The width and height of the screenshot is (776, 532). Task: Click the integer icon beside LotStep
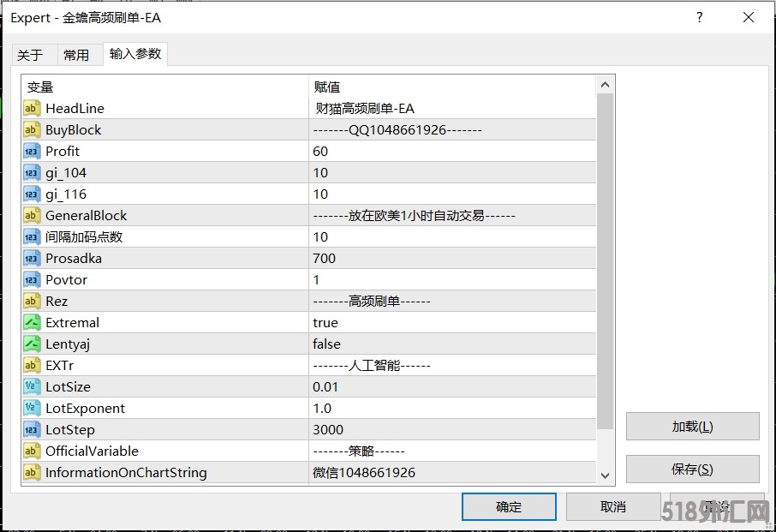32,429
